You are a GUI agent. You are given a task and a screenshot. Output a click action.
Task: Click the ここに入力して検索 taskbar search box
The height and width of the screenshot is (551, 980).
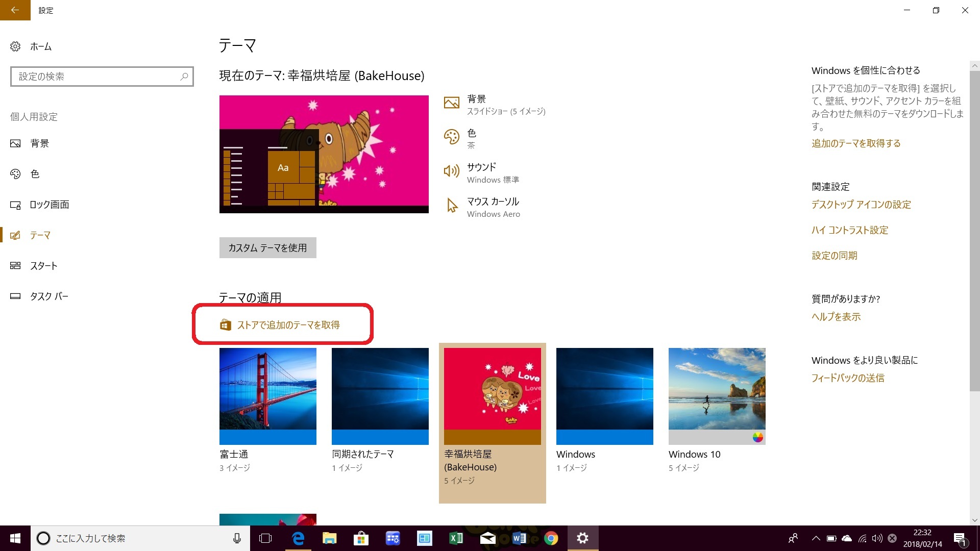[140, 538]
